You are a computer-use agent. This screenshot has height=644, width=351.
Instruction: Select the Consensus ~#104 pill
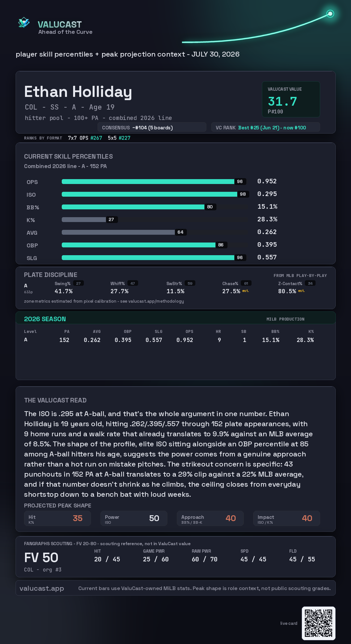(x=152, y=127)
